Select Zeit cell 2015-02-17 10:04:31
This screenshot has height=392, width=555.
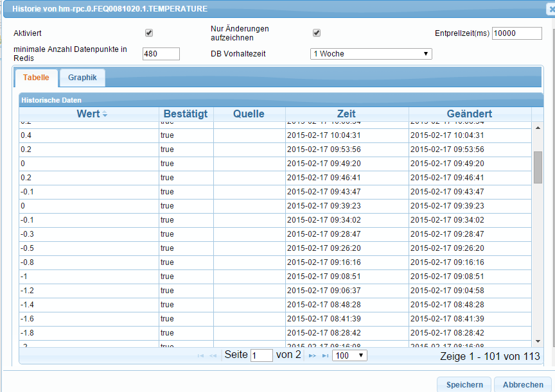click(347, 135)
